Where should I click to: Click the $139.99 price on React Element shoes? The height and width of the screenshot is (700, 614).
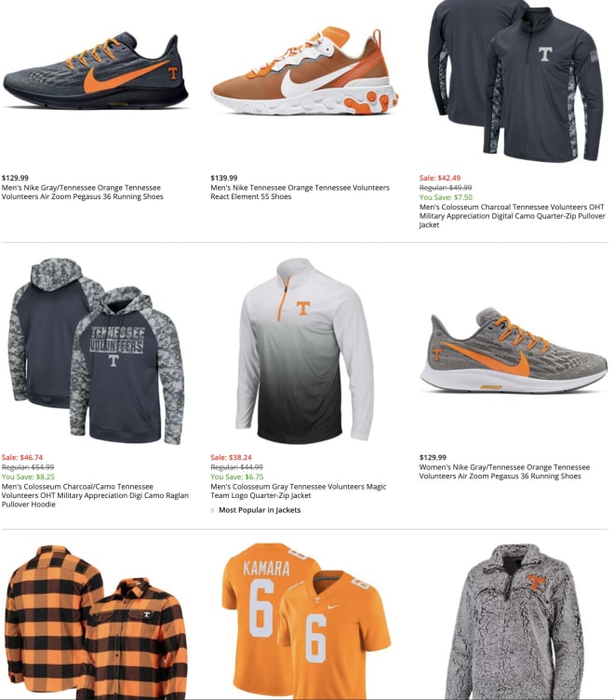224,178
